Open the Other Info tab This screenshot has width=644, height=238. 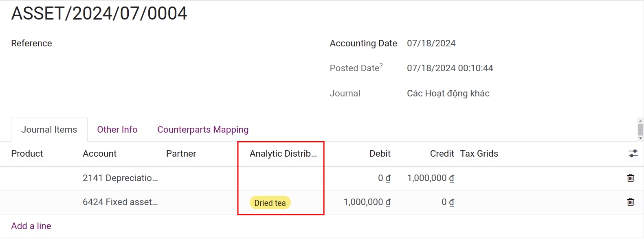[117, 129]
